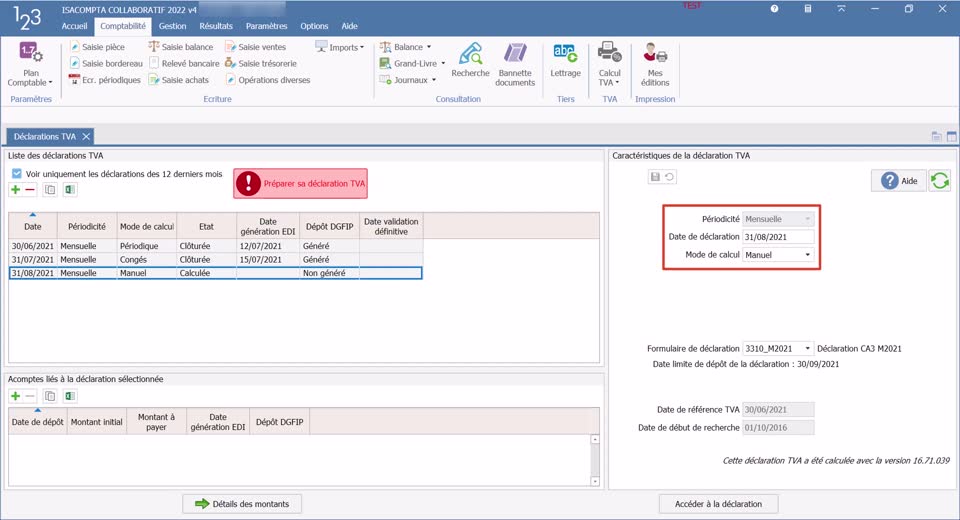The height and width of the screenshot is (520, 960).
Task: Click the 'Congés' mode de calcul cell
Action: pos(146,259)
